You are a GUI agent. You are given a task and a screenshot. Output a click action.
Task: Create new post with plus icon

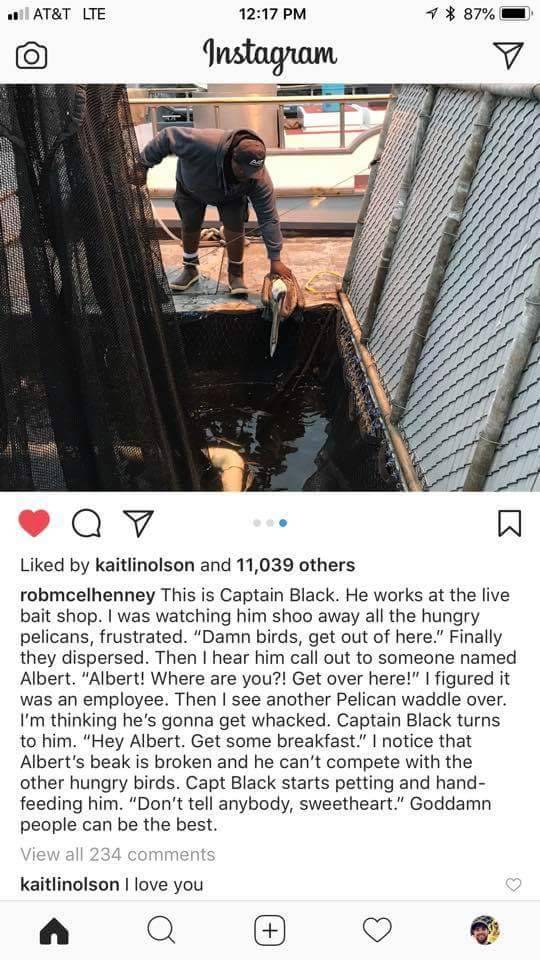pos(269,931)
